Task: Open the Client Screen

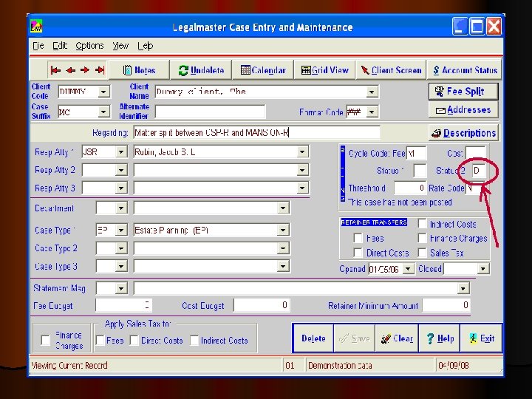Action: tap(391, 70)
